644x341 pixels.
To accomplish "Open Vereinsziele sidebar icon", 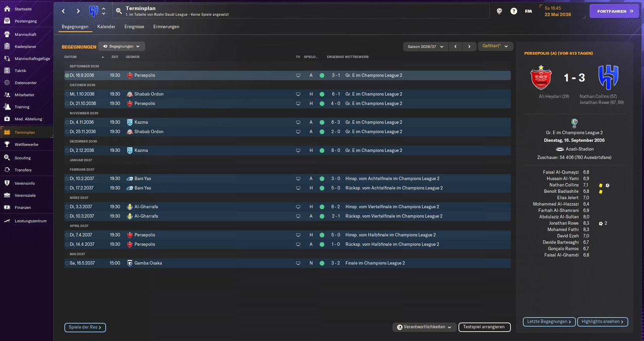I will pos(7,195).
